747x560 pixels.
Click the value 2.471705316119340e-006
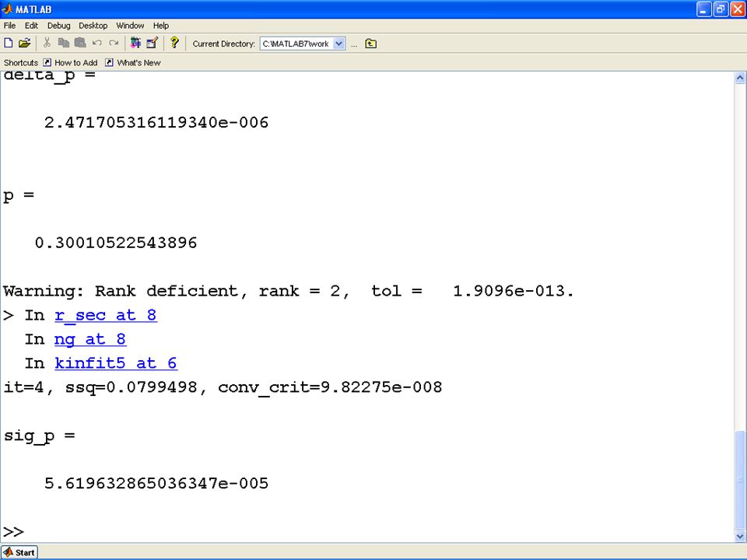coord(156,122)
